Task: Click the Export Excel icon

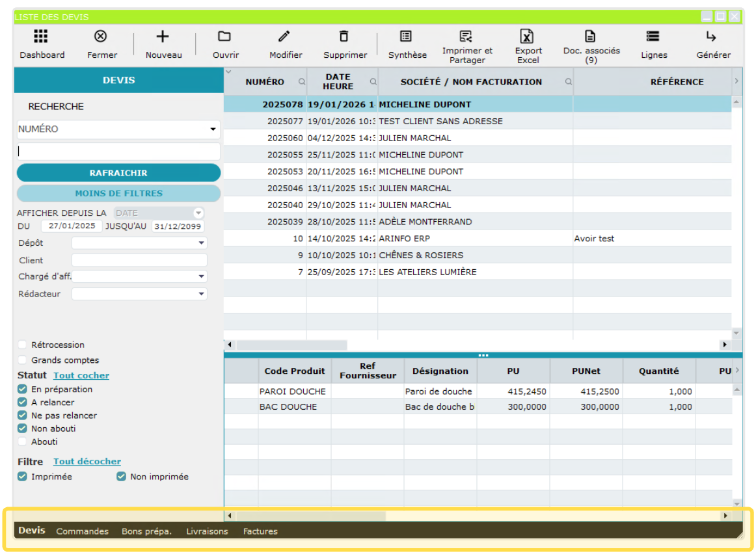Action: pos(527,36)
